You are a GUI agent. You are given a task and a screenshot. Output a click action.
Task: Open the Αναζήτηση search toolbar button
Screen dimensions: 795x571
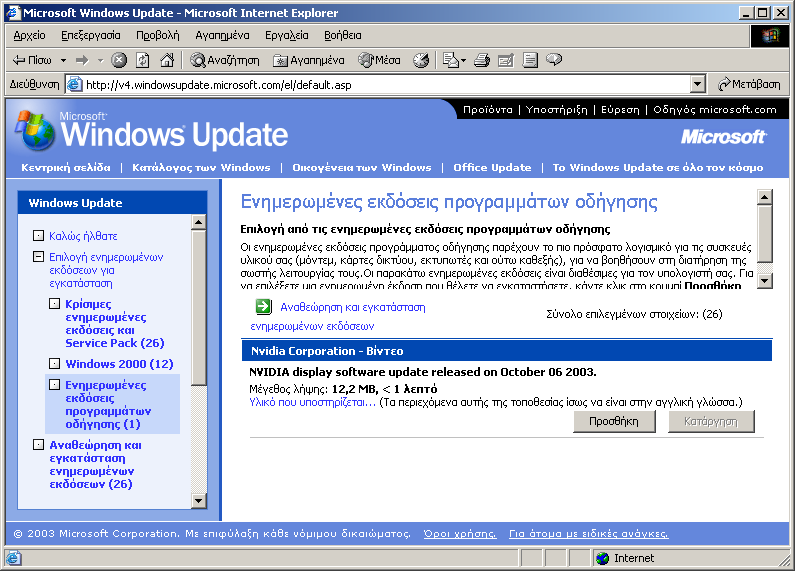[224, 60]
